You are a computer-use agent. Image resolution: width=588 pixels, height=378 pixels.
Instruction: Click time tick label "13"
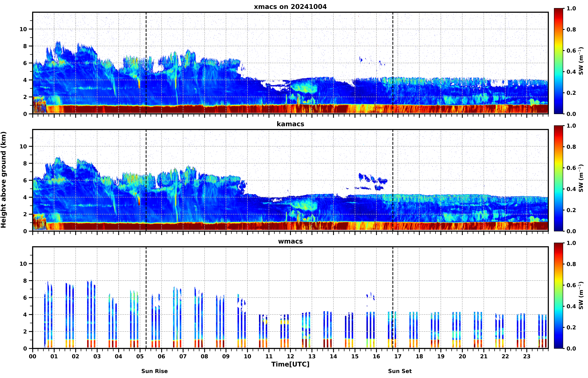tap(312, 356)
